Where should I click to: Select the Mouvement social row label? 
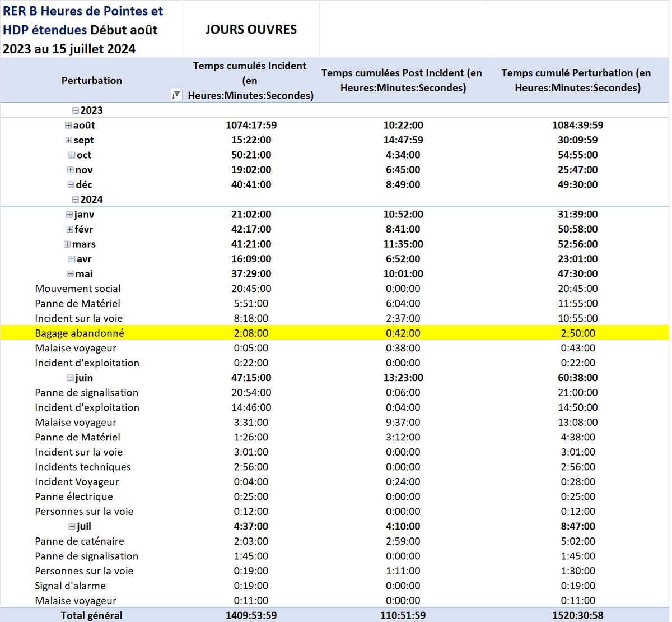pyautogui.click(x=78, y=289)
